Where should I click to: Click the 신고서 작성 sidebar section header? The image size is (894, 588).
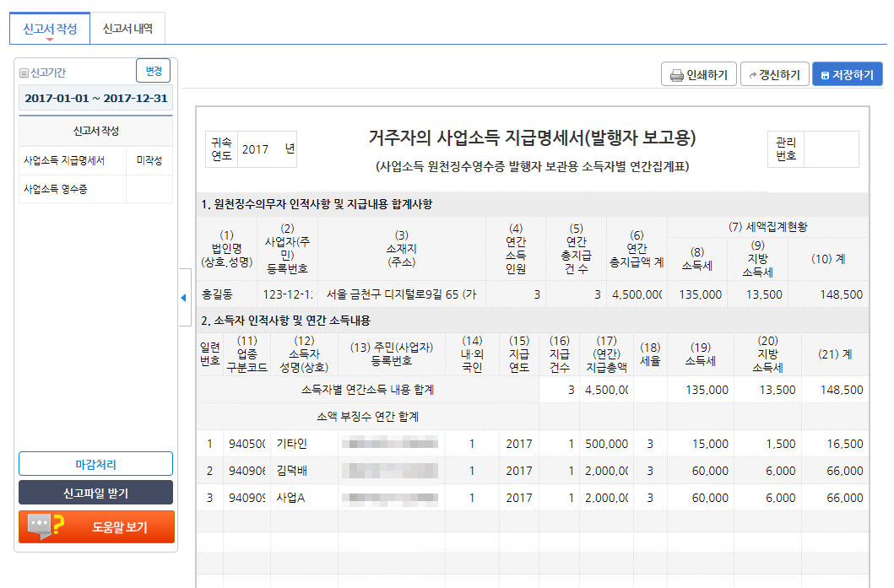coord(95,131)
